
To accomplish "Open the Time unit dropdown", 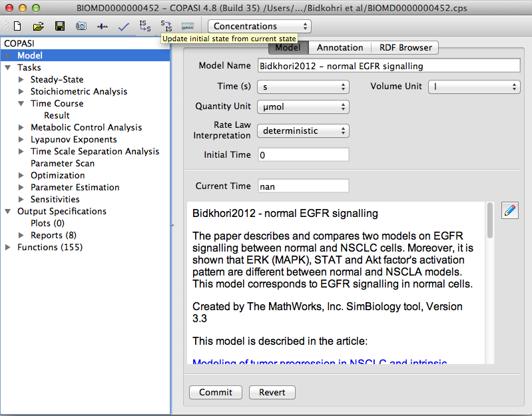I will (x=304, y=87).
